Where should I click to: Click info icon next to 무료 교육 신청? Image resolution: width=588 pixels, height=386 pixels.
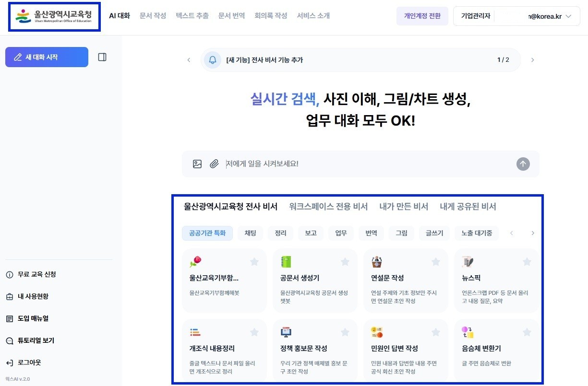[x=10, y=275]
